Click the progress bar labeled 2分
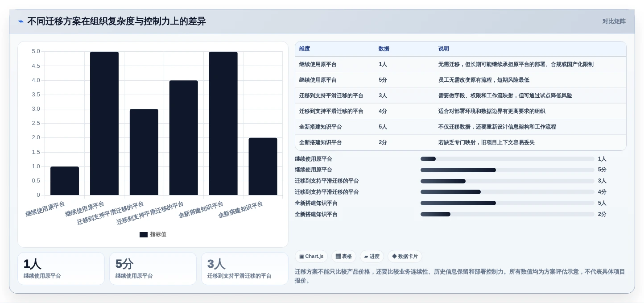Viewport: 644px width, 303px height. click(x=508, y=214)
